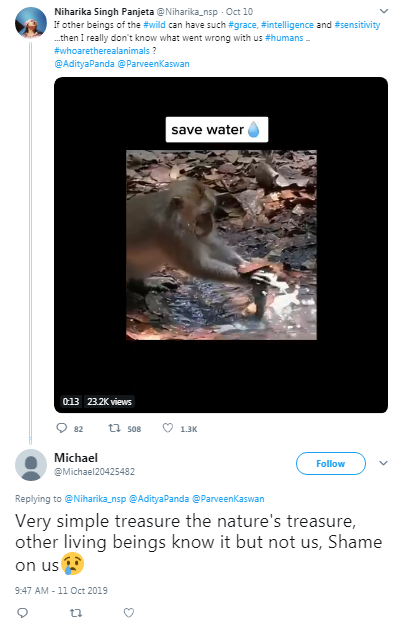
Task: Expand options chevron on Niharika's tweet
Action: [383, 11]
